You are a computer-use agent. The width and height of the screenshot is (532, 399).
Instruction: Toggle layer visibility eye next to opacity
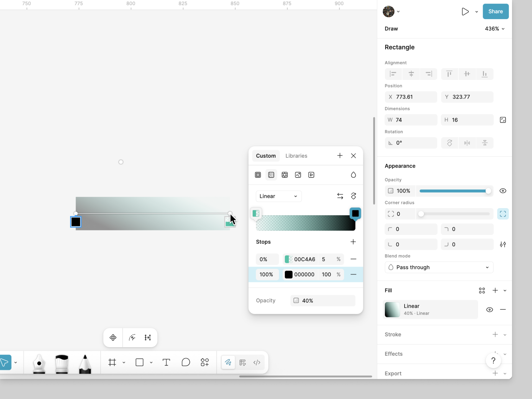pos(503,191)
